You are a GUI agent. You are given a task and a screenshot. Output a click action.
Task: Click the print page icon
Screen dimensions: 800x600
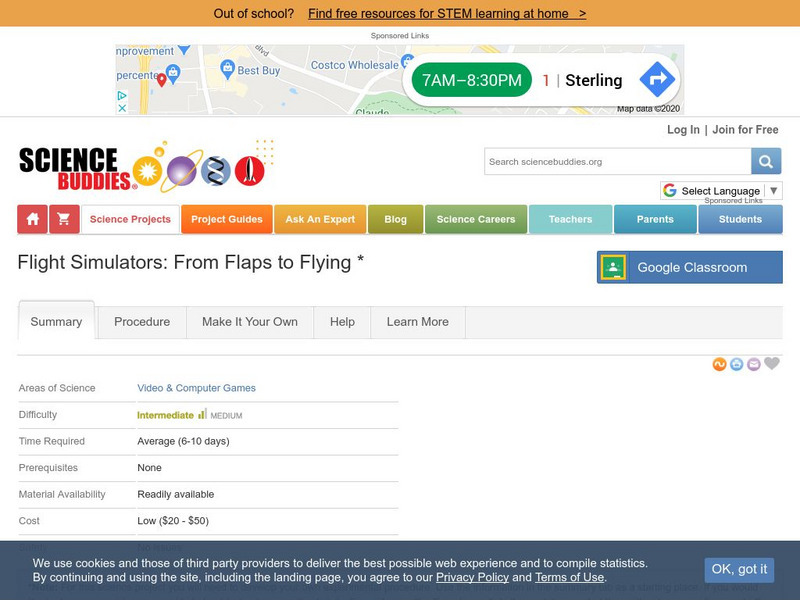tap(736, 365)
